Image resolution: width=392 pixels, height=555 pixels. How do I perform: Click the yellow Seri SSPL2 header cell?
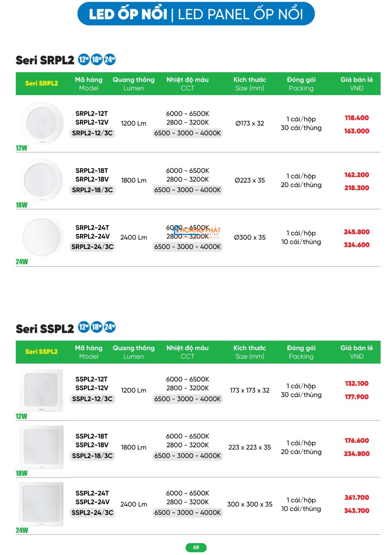(x=42, y=352)
